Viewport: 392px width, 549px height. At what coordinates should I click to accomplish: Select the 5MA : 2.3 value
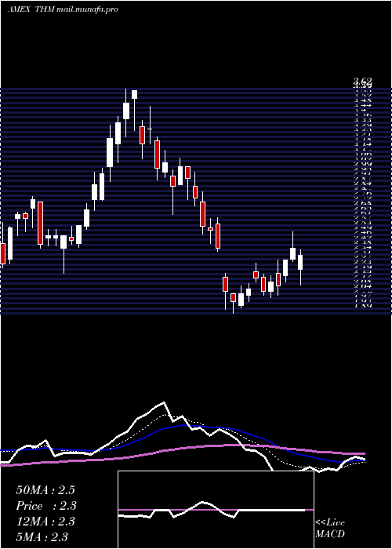(x=42, y=536)
